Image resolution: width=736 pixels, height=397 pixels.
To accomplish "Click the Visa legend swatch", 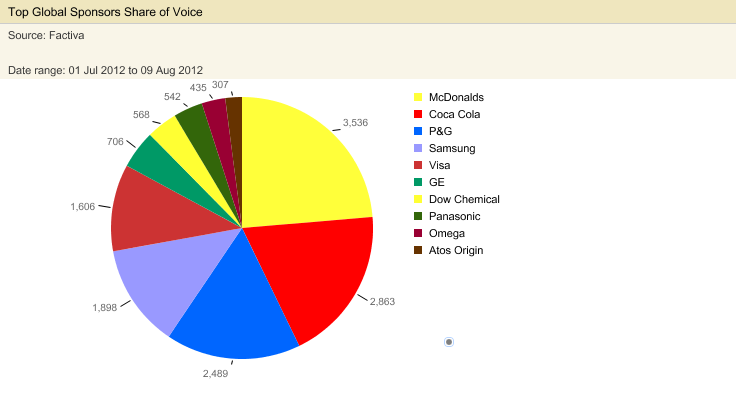I will [x=418, y=165].
